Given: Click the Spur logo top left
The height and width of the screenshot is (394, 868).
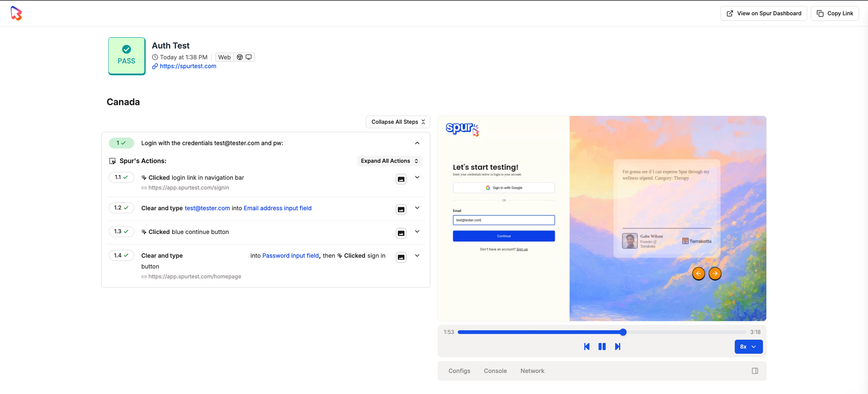Looking at the screenshot, I should (16, 13).
